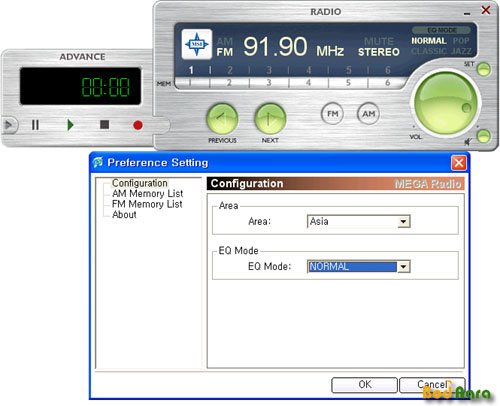The width and height of the screenshot is (500, 406).
Task: Confirm preferences with the OK button
Action: (364, 385)
